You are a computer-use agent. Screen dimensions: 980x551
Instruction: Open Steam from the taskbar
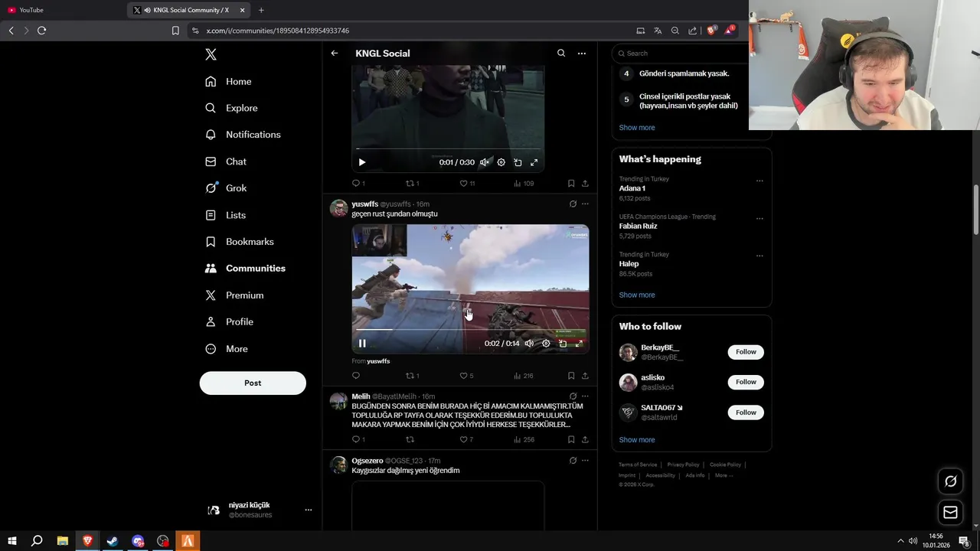(x=113, y=541)
